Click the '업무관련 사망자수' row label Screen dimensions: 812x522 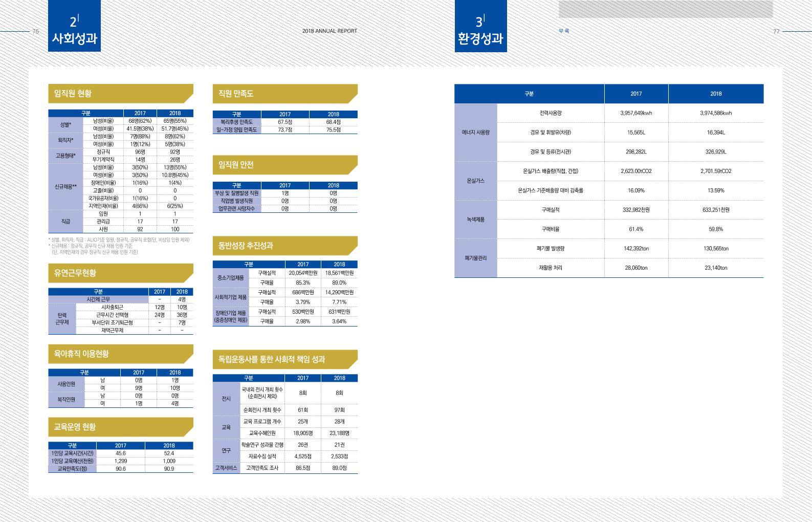237,208
